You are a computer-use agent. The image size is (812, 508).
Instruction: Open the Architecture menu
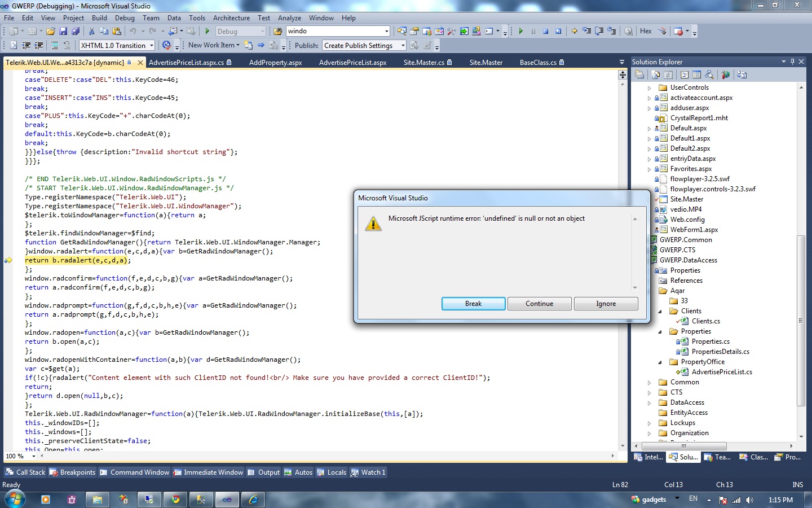pyautogui.click(x=231, y=18)
